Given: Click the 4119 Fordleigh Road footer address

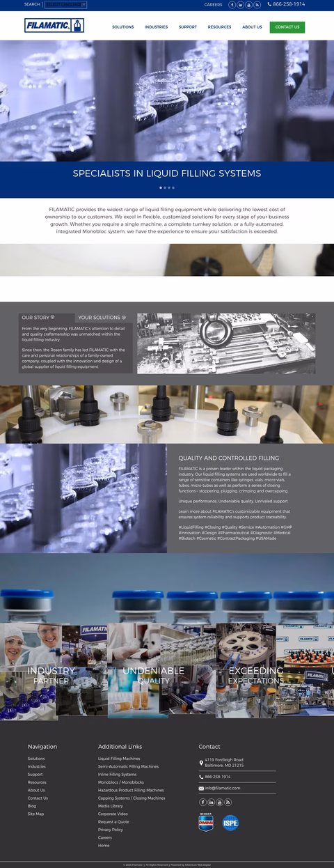Looking at the screenshot, I should (224, 763).
